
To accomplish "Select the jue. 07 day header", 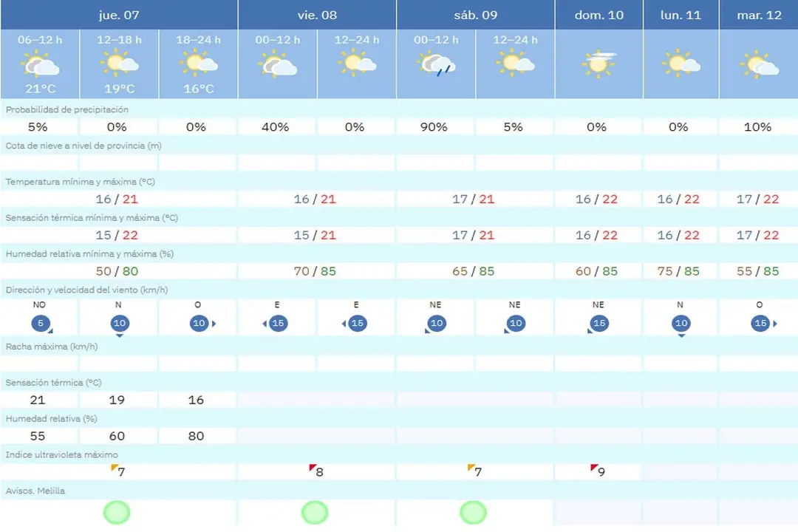I will click(x=119, y=15).
